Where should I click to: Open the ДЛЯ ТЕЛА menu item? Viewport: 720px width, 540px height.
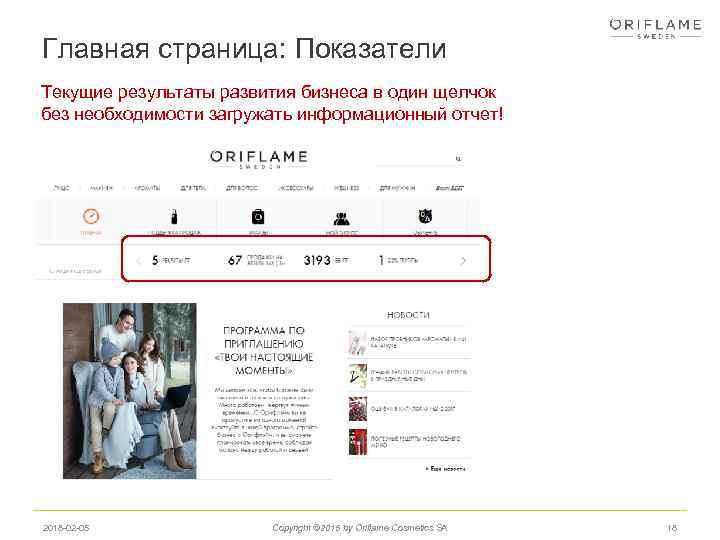point(193,188)
